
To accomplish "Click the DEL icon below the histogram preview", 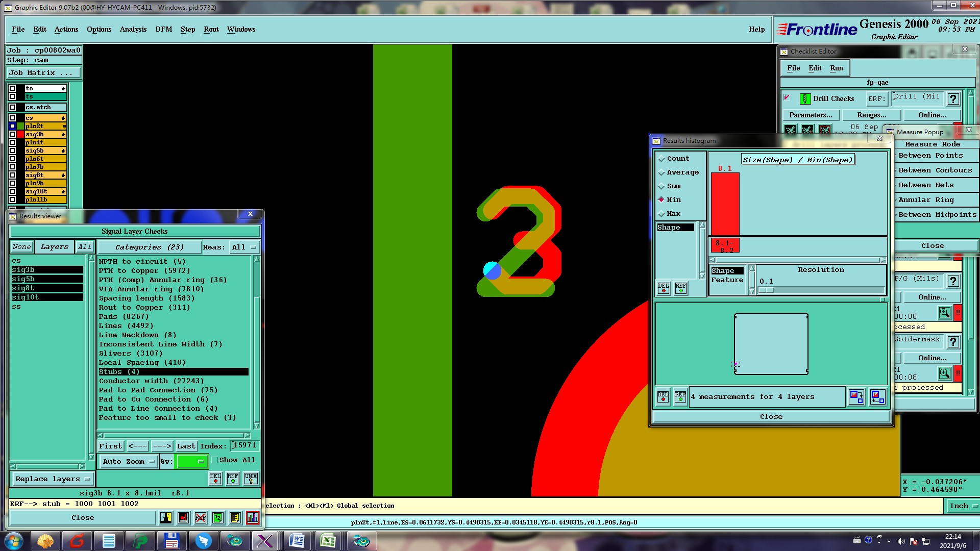I will click(663, 396).
